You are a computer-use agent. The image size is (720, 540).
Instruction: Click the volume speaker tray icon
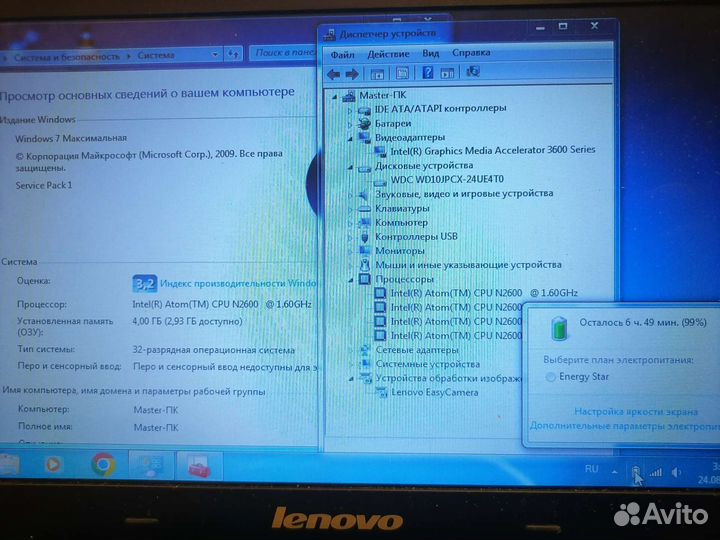[x=676, y=472]
